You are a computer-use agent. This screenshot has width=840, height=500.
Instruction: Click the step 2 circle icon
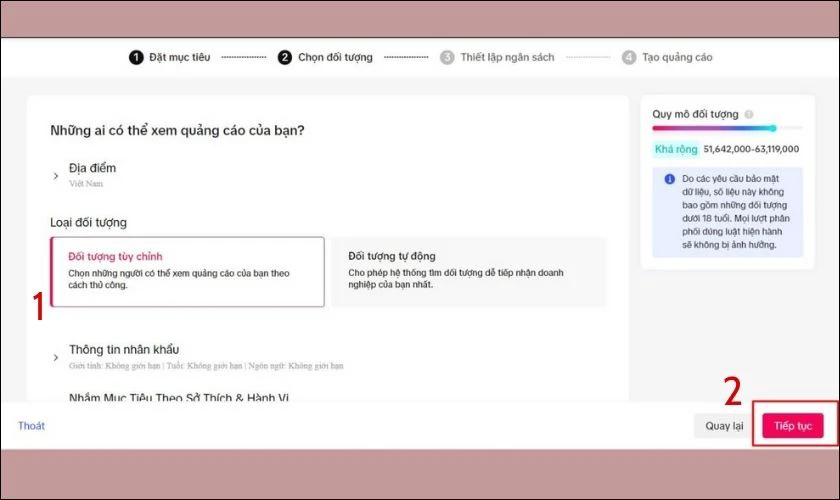pyautogui.click(x=284, y=57)
